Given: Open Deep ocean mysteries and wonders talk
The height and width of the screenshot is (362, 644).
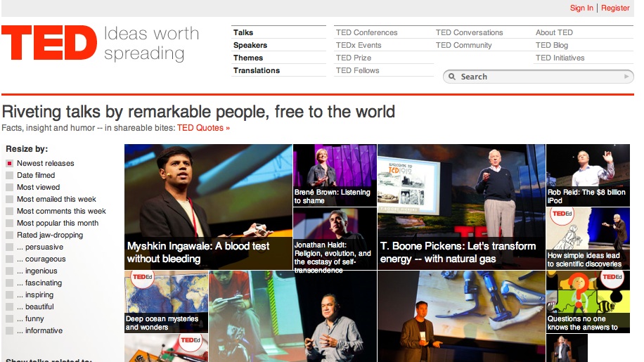Looking at the screenshot, I should point(167,302).
